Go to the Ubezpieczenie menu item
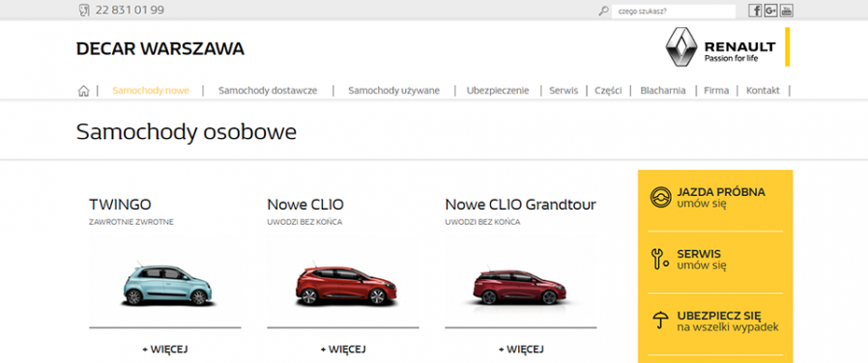 click(x=498, y=91)
